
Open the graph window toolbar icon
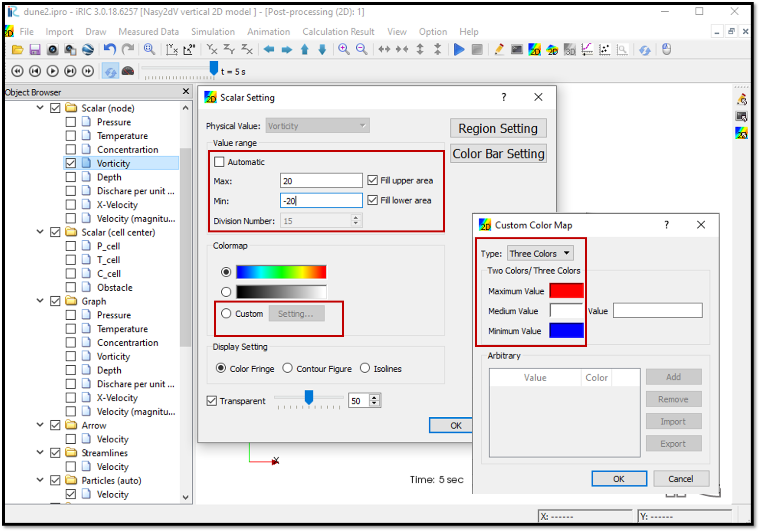[x=587, y=50]
